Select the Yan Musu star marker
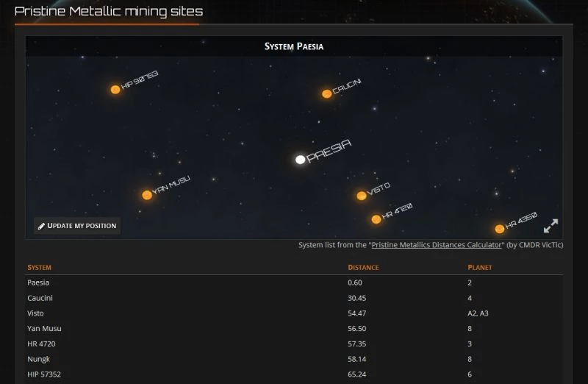This screenshot has width=588, height=384. [147, 195]
